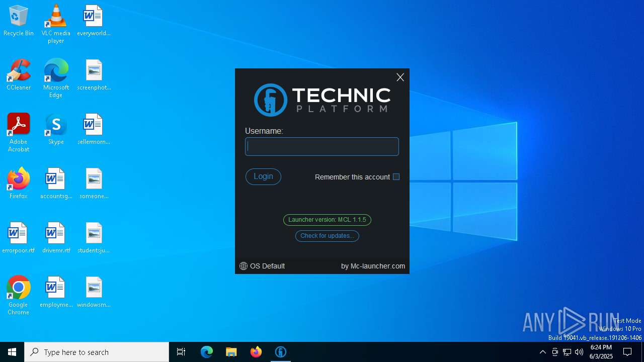Select studentsju image file icon
This screenshot has height=362, width=644.
click(94, 238)
